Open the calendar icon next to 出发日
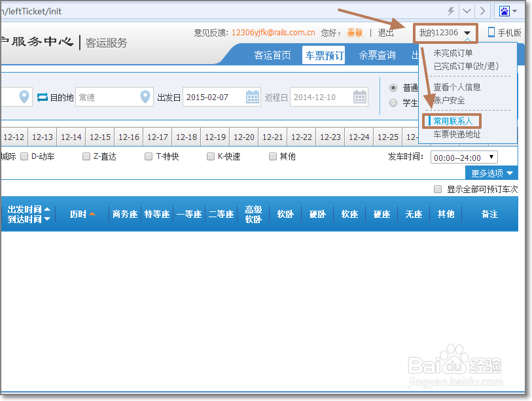532x401 pixels. pos(252,96)
